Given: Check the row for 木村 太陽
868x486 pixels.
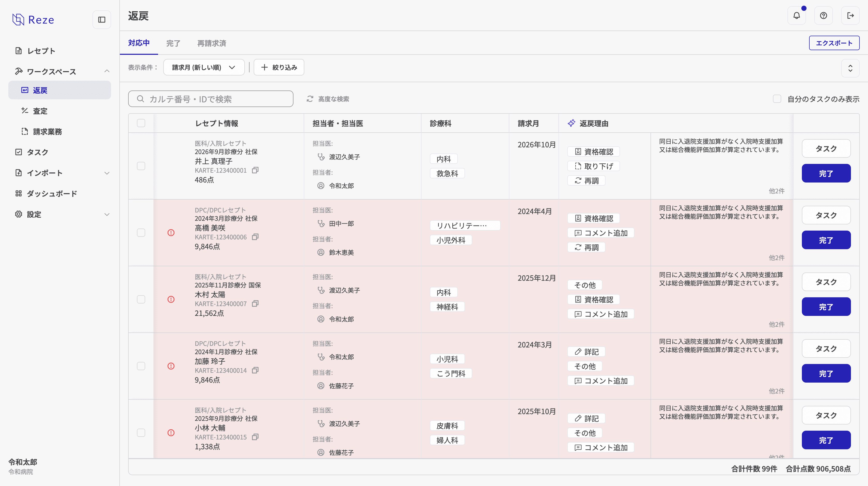Looking at the screenshot, I should point(141,300).
